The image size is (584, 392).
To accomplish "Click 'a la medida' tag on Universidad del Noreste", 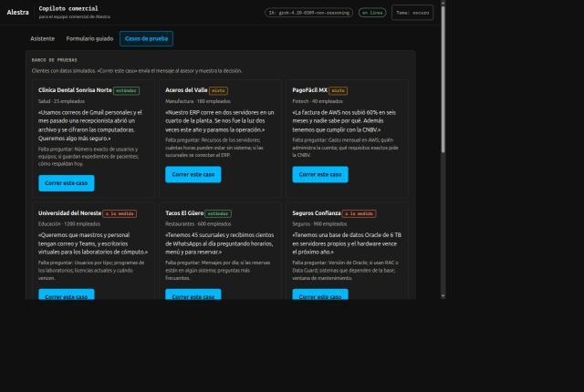I will [x=120, y=214].
